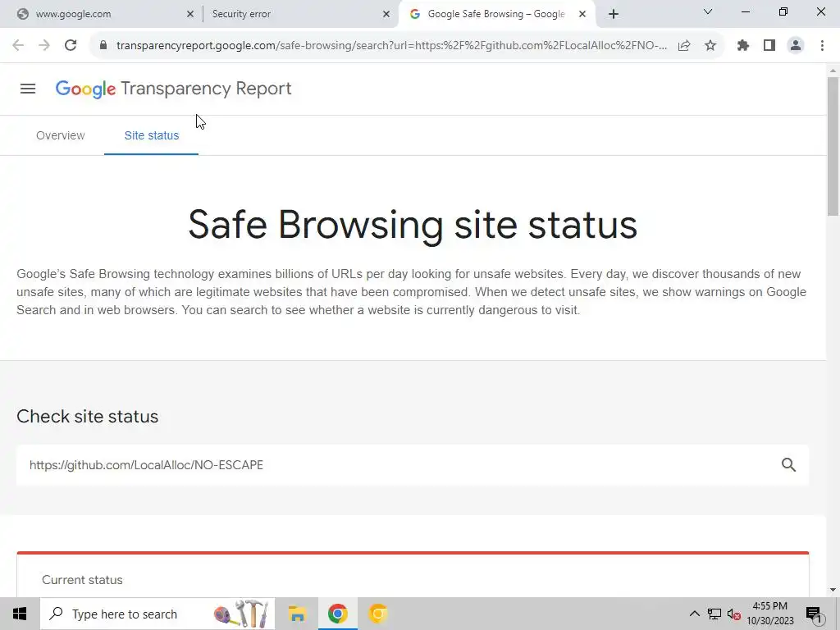Click the padlock site info icon
This screenshot has width=840, height=630.
103,46
